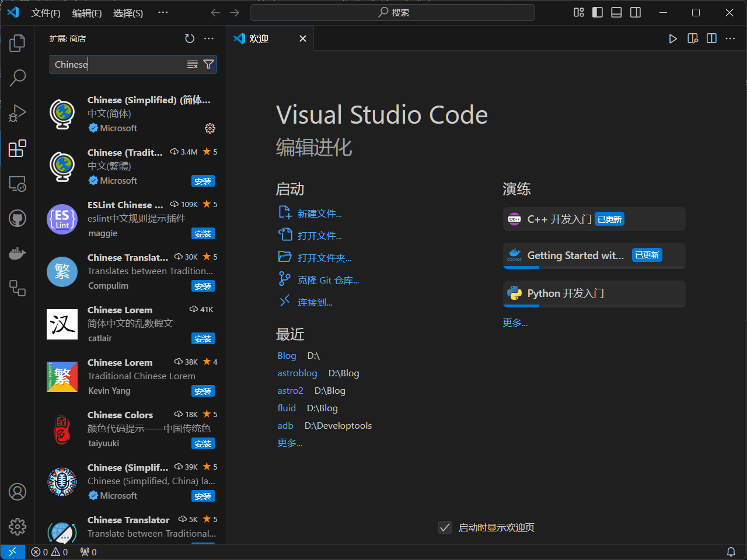Toggle secondary side bar visibility
Image resolution: width=747 pixels, height=560 pixels.
[636, 12]
